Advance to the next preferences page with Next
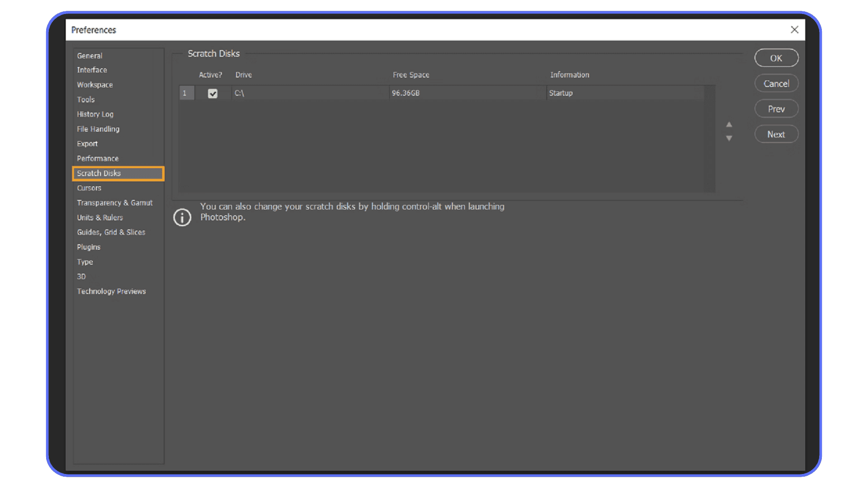This screenshot has width=868, height=488. coord(776,134)
